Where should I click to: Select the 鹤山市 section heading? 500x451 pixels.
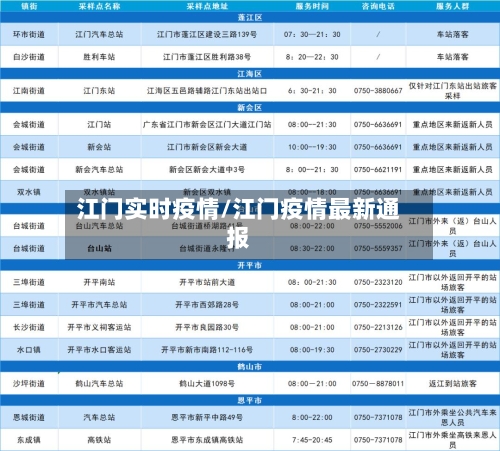click(x=250, y=367)
